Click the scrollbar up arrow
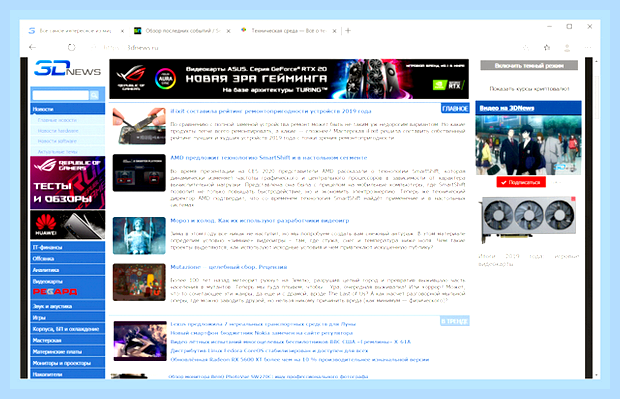The width and height of the screenshot is (620, 399). (x=596, y=61)
